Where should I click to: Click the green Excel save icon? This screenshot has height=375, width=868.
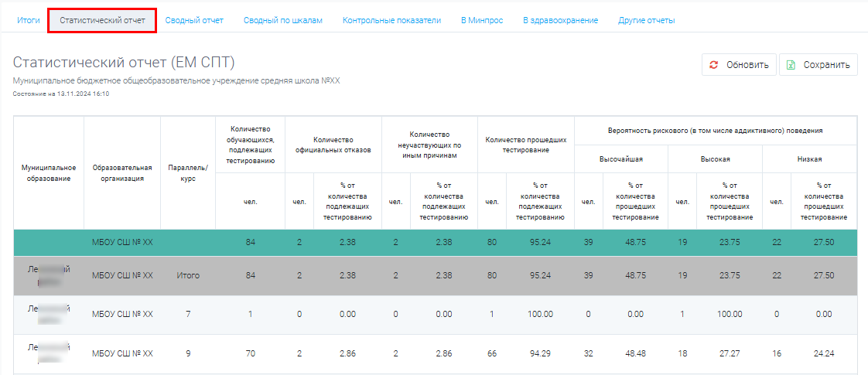tap(791, 65)
